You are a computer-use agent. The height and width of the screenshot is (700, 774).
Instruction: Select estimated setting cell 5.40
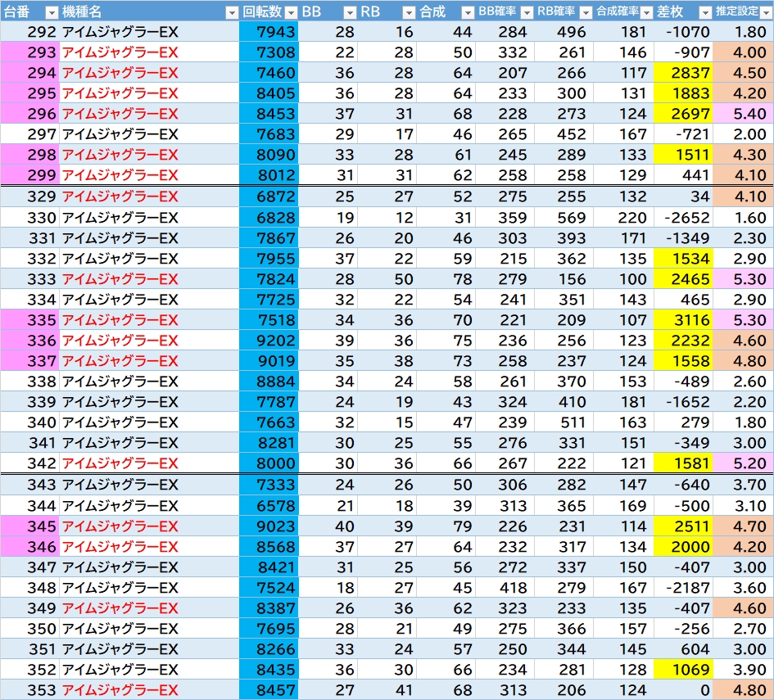click(x=743, y=114)
